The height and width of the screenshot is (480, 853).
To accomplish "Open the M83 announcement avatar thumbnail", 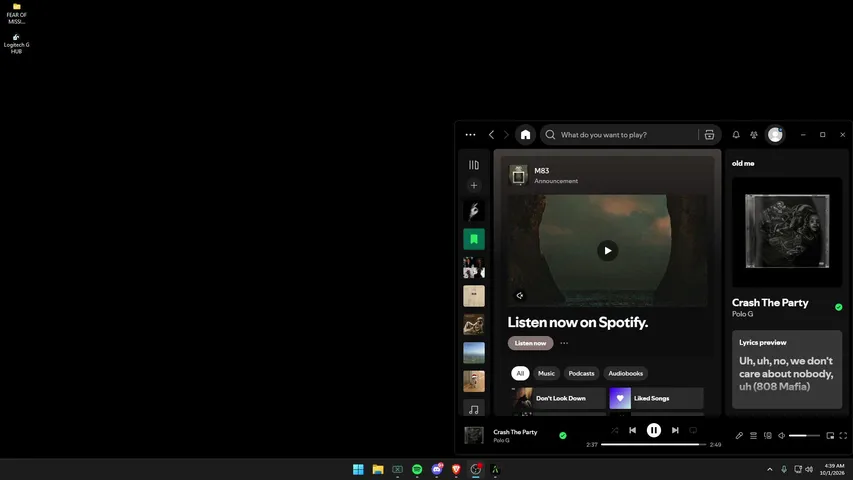I will [x=518, y=175].
